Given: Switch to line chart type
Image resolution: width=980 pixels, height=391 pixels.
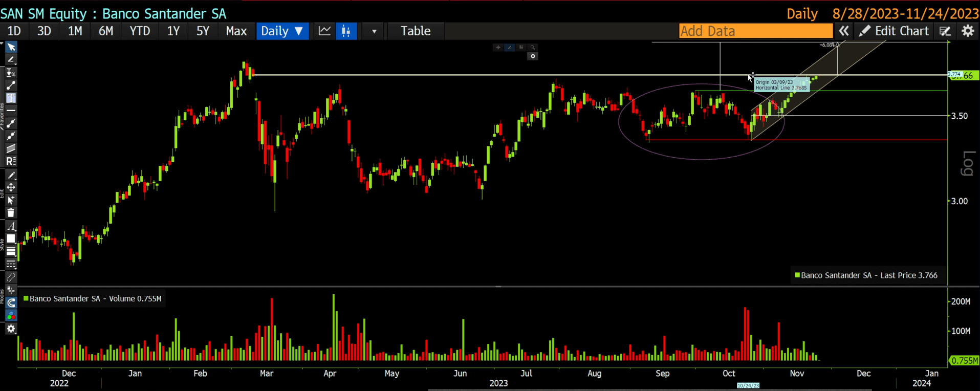Looking at the screenshot, I should 324,31.
